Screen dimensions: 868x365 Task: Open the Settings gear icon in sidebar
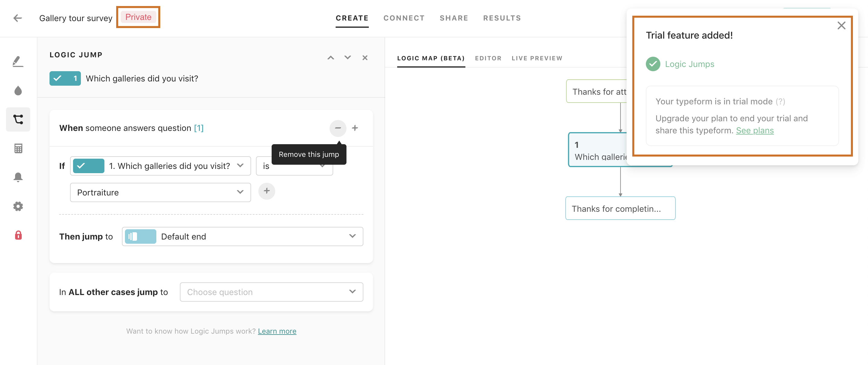pos(18,206)
